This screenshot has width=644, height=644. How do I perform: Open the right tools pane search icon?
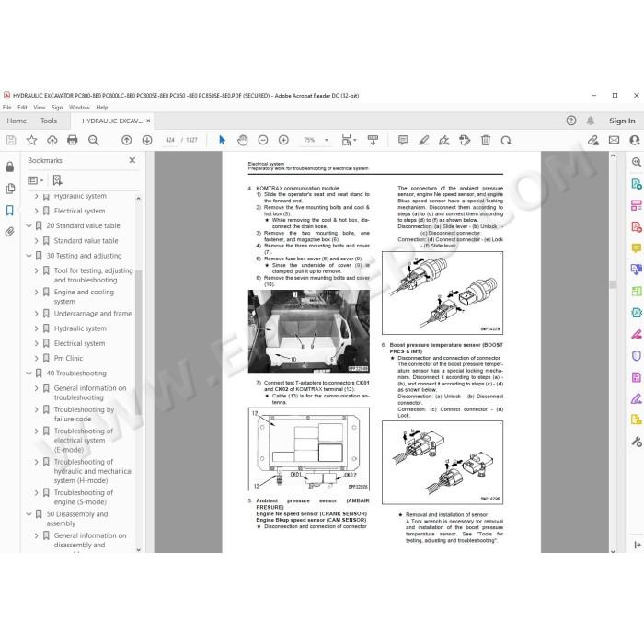coord(637,162)
